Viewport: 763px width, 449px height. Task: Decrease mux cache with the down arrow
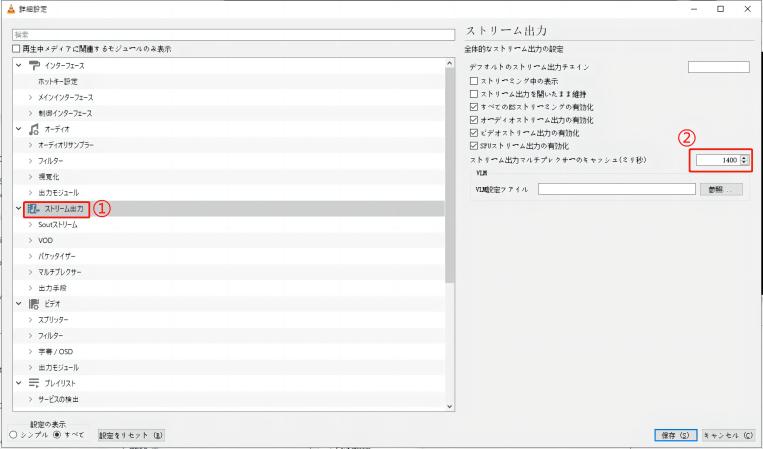(744, 163)
